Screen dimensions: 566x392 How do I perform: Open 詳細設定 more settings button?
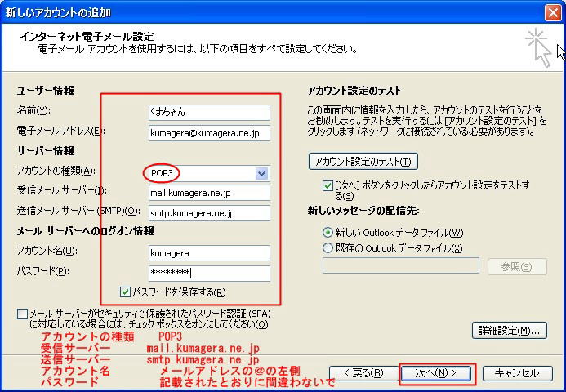[x=510, y=331]
